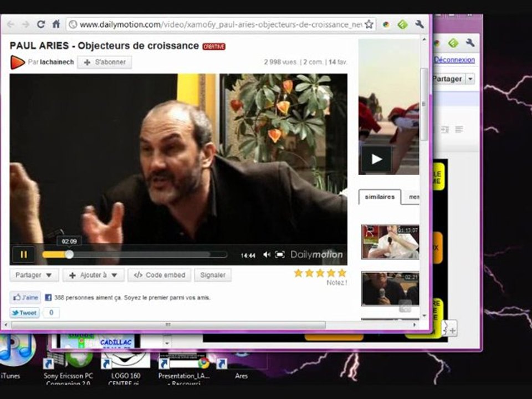
Task: Click the 14:44 duration text
Action: [x=248, y=255]
